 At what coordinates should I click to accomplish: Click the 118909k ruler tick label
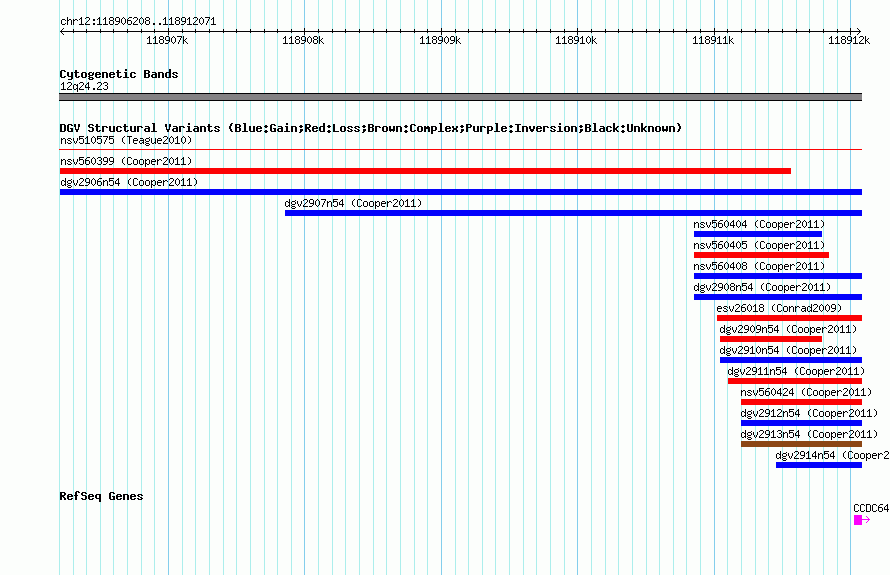(440, 40)
